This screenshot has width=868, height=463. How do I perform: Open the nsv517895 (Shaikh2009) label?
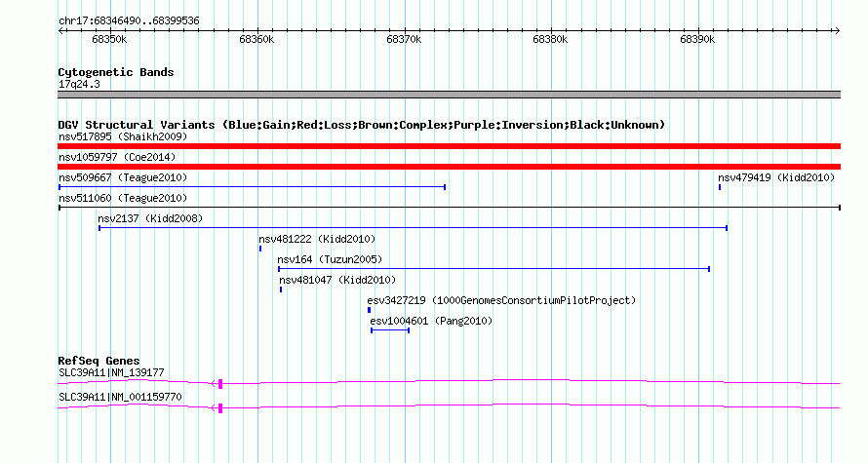click(123, 136)
